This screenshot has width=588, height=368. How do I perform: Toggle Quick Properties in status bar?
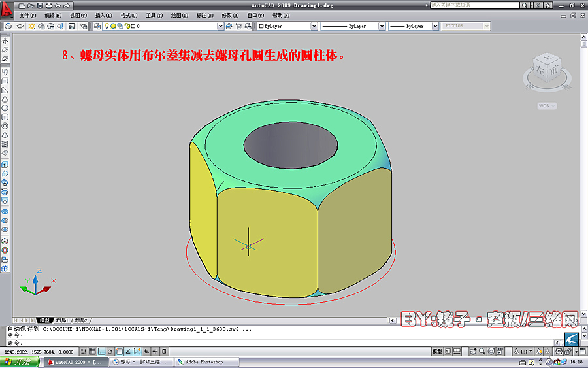coord(164,352)
